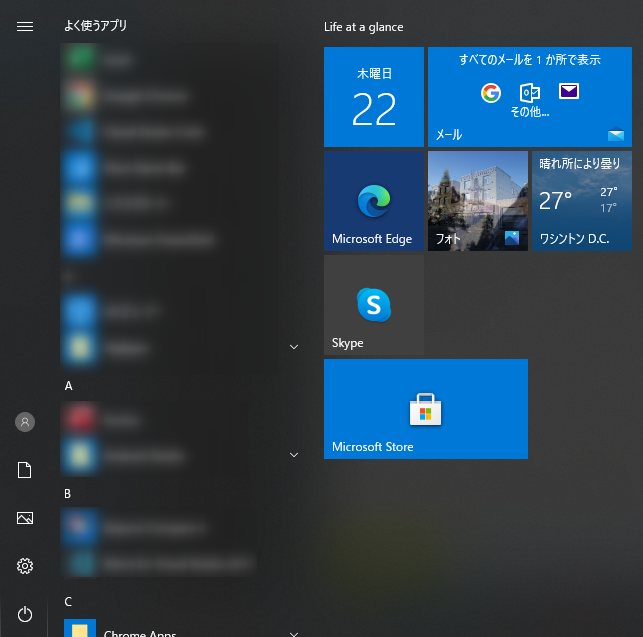Click the purple envelope icon in mail tile
The width and height of the screenshot is (643, 637).
tap(569, 91)
